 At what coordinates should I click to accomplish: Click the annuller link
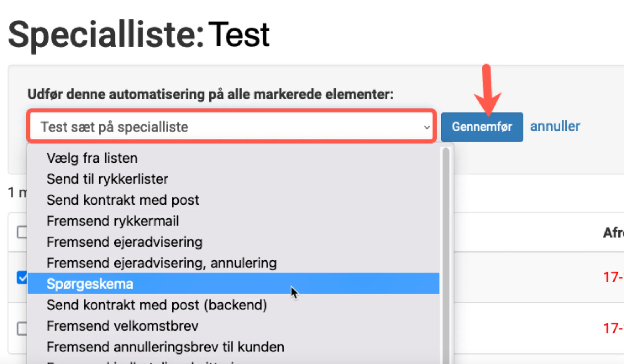coord(555,126)
